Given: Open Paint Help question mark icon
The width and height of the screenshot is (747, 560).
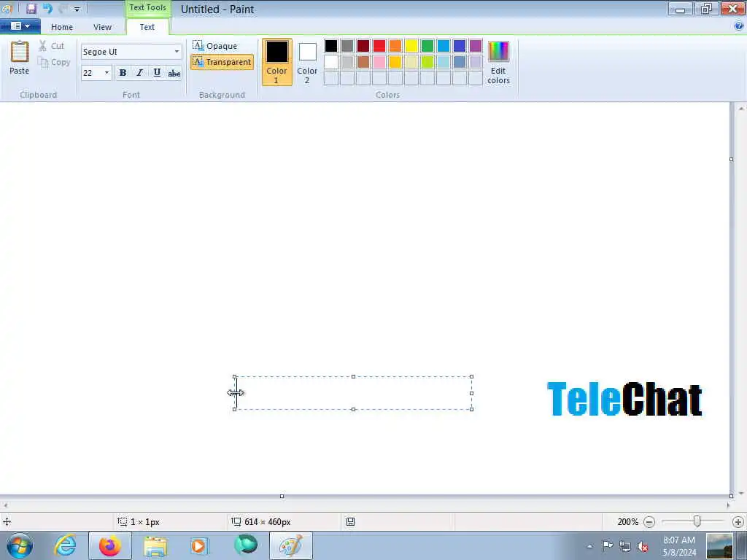Looking at the screenshot, I should pos(739,26).
